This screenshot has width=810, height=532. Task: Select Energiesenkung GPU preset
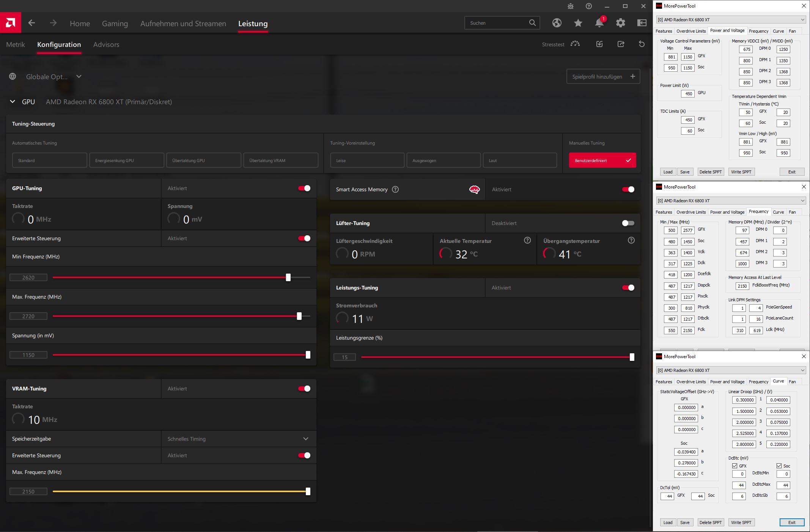coord(127,161)
